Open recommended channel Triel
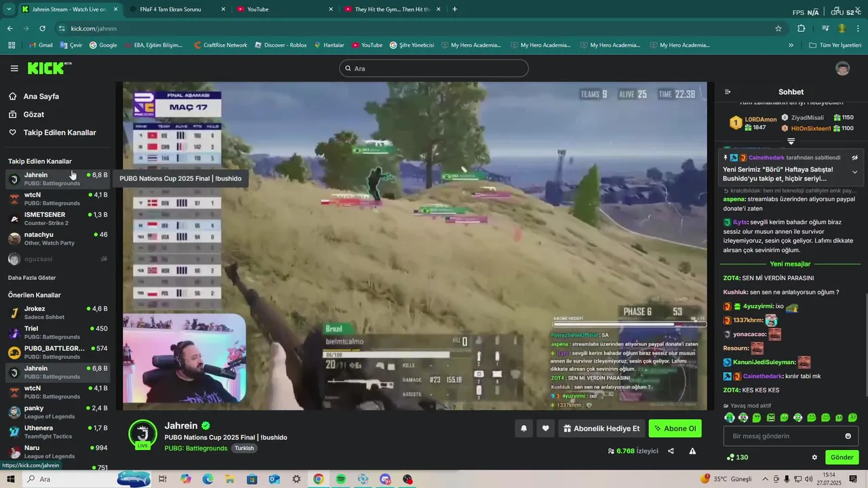The image size is (868, 488). [58, 332]
